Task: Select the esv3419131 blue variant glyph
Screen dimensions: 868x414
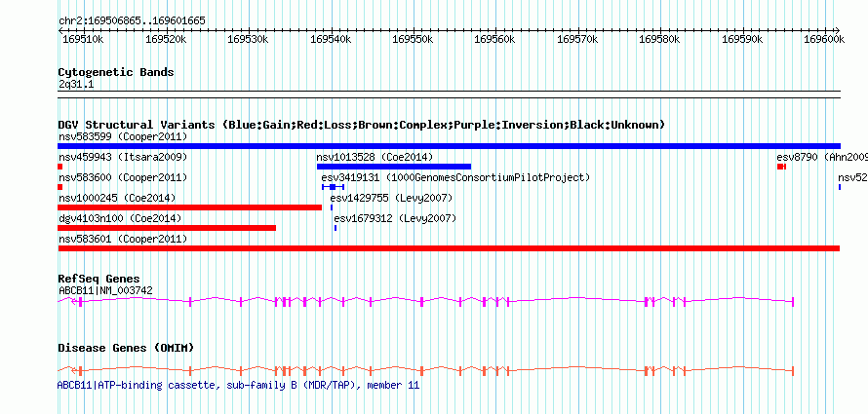Action: [x=333, y=187]
